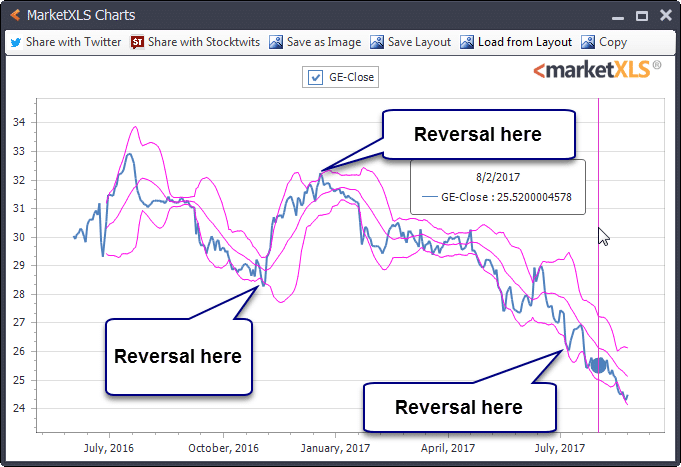Click the Save Layout picture icon

coord(377,42)
